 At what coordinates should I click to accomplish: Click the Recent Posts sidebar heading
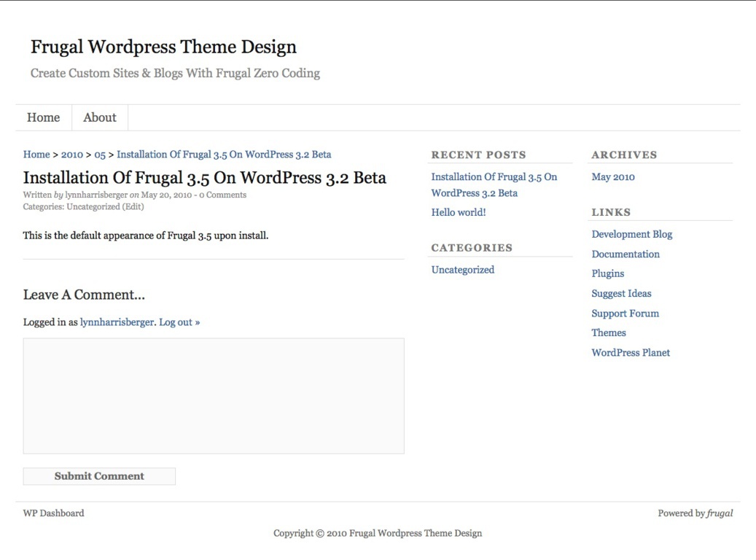click(479, 155)
